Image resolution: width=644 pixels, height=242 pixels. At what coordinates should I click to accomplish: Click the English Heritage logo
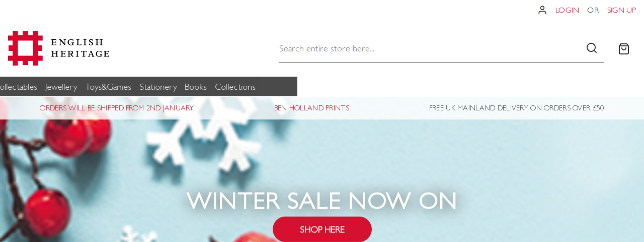click(58, 48)
